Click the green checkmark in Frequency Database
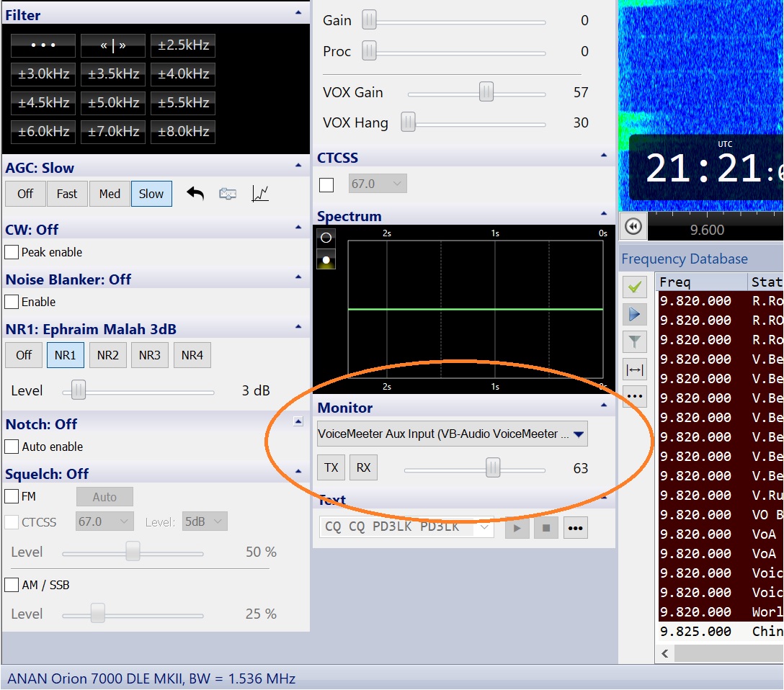Screen dimensions: 784x690 (x=635, y=287)
